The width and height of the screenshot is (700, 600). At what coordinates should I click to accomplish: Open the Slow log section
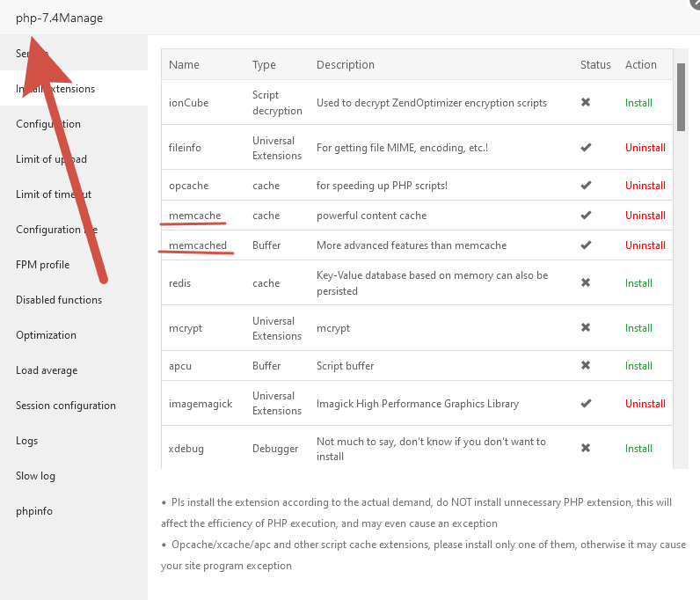point(35,476)
